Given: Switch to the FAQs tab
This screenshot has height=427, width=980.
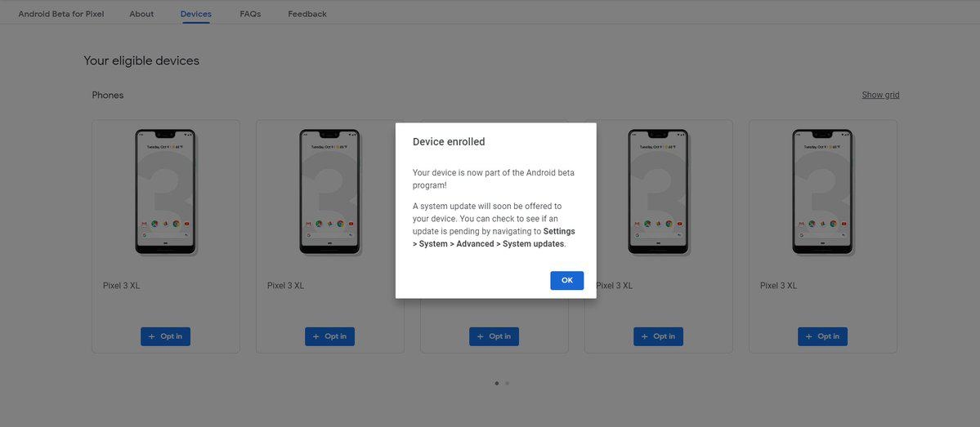Looking at the screenshot, I should pos(250,14).
